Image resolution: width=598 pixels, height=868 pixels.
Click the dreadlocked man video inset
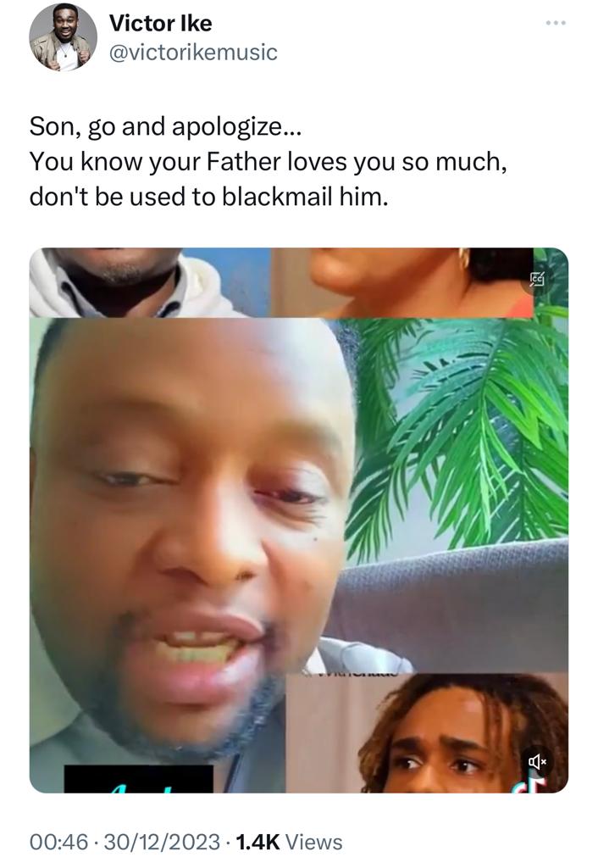pyautogui.click(x=427, y=733)
